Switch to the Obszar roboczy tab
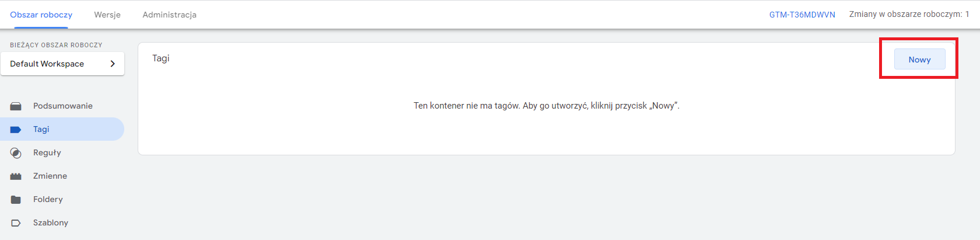Screen dimensions: 980x240 point(41,15)
